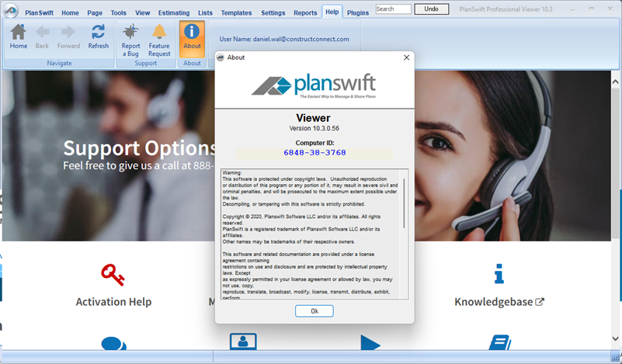Open Report a Bug
The height and width of the screenshot is (364, 622).
130,40
